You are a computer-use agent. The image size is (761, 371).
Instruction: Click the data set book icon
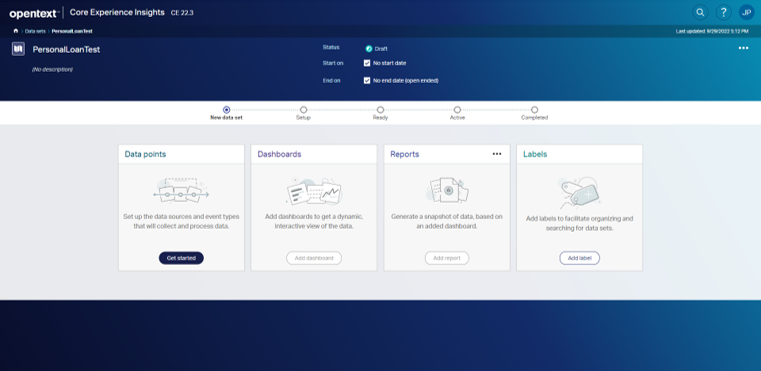tap(18, 49)
